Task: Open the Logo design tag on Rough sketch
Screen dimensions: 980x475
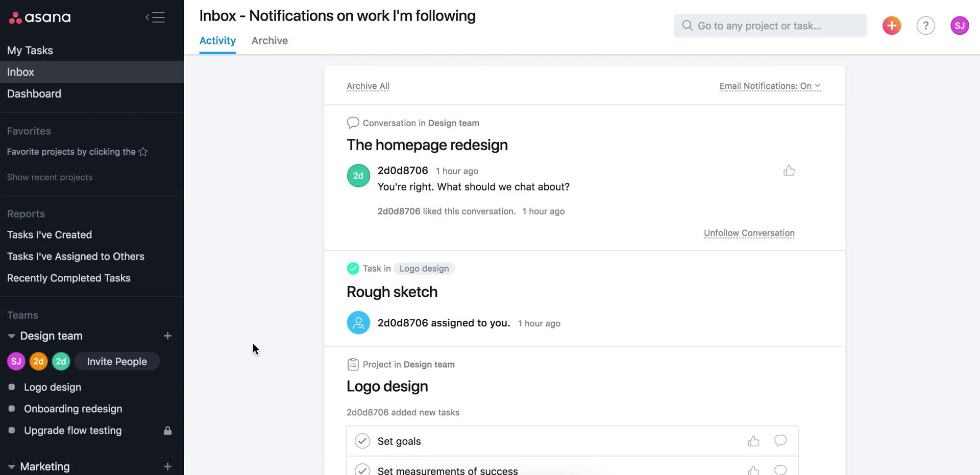Action: [424, 268]
